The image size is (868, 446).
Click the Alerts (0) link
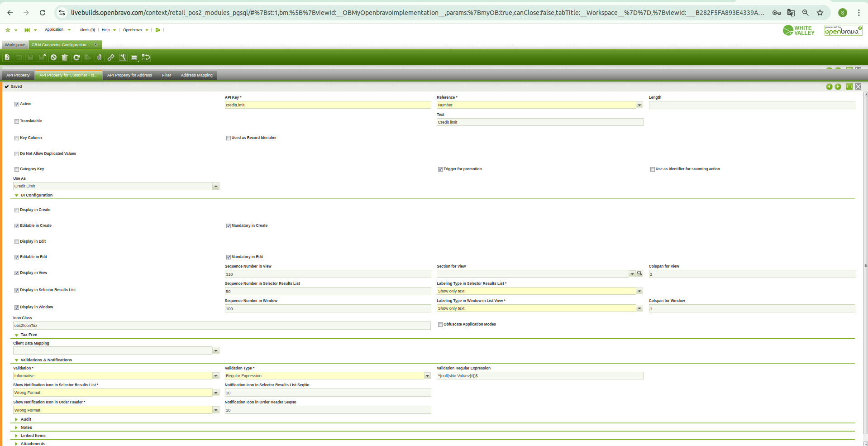click(87, 30)
